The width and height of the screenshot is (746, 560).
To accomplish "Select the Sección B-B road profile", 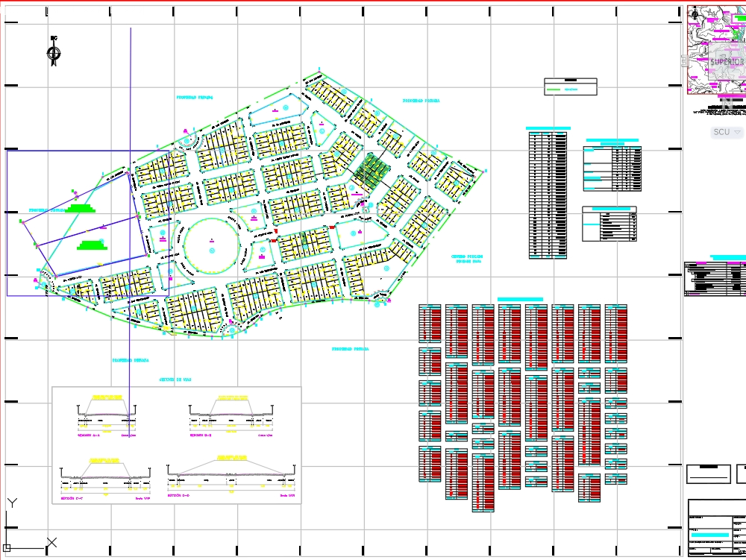I will click(231, 415).
